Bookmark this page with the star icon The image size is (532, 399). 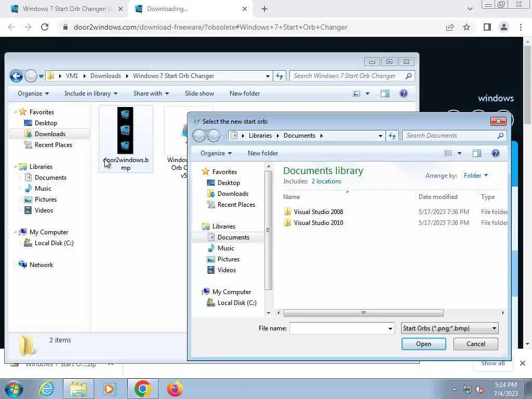coord(467,27)
